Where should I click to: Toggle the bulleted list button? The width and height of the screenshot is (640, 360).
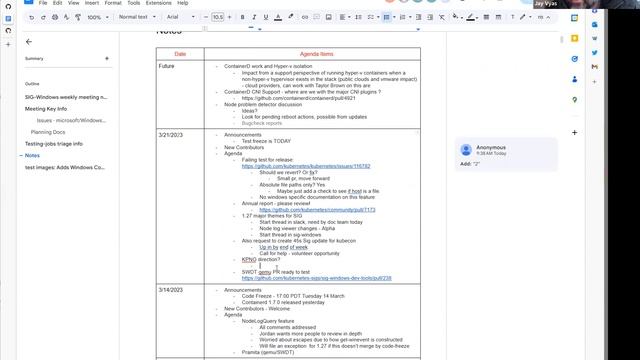[x=386, y=17]
